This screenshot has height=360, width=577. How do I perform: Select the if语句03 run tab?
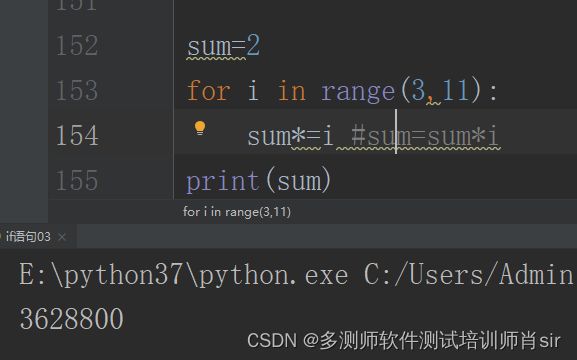pos(28,237)
